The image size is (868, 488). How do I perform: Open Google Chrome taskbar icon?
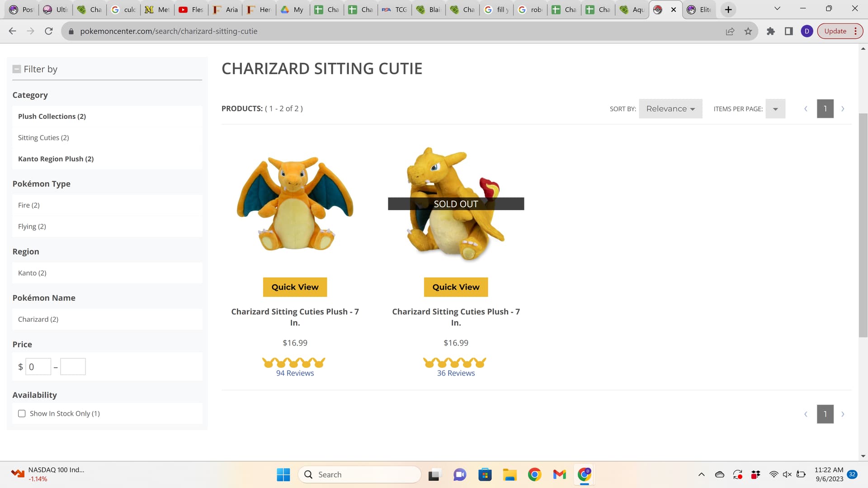(535, 474)
